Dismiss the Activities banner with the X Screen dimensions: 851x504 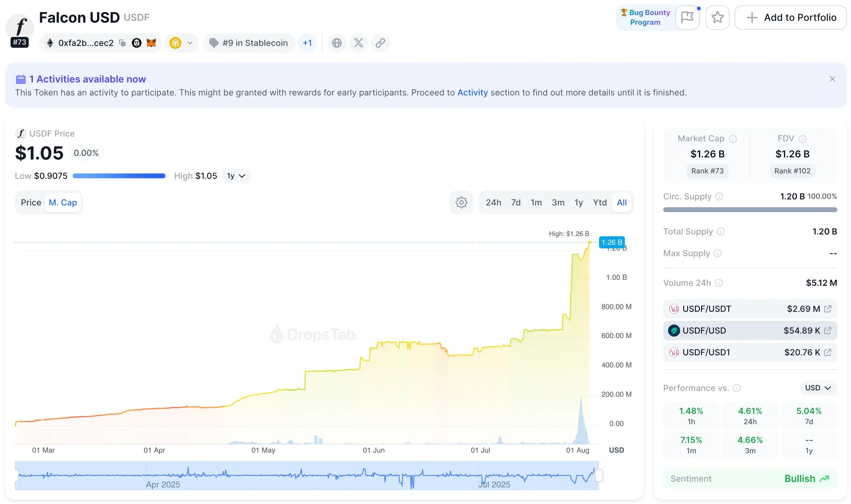[x=833, y=79]
